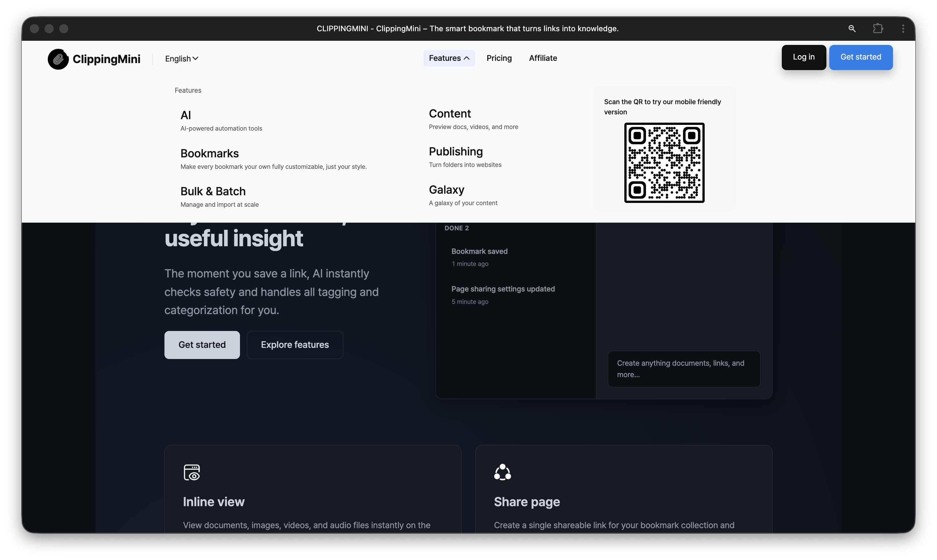
Task: Click the ClippingMini paperclip logo icon
Action: (x=58, y=59)
